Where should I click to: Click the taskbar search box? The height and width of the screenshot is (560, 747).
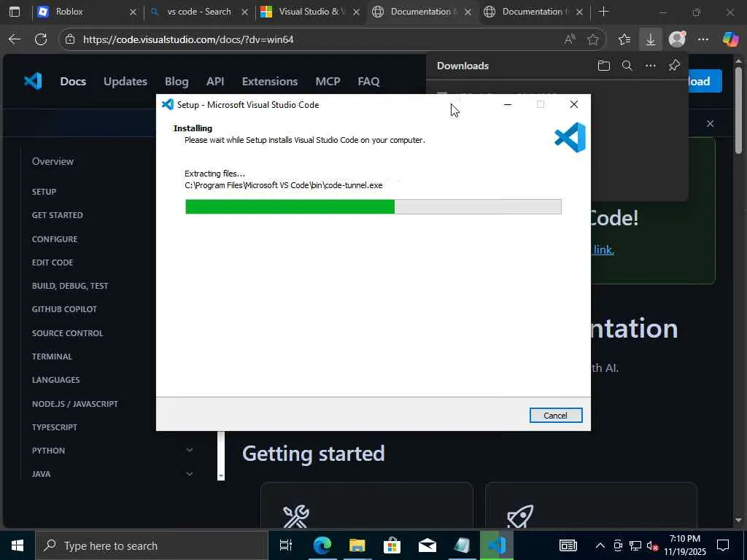point(152,545)
